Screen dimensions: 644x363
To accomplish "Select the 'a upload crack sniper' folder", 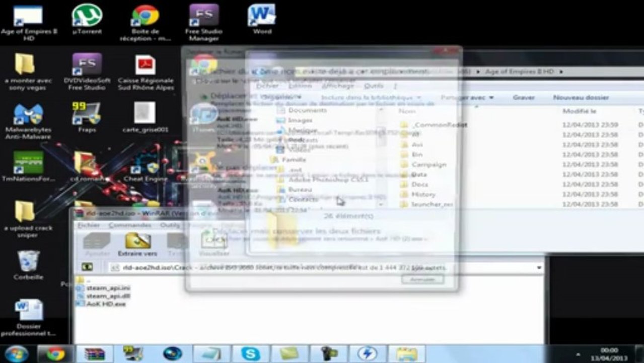I will 28,219.
